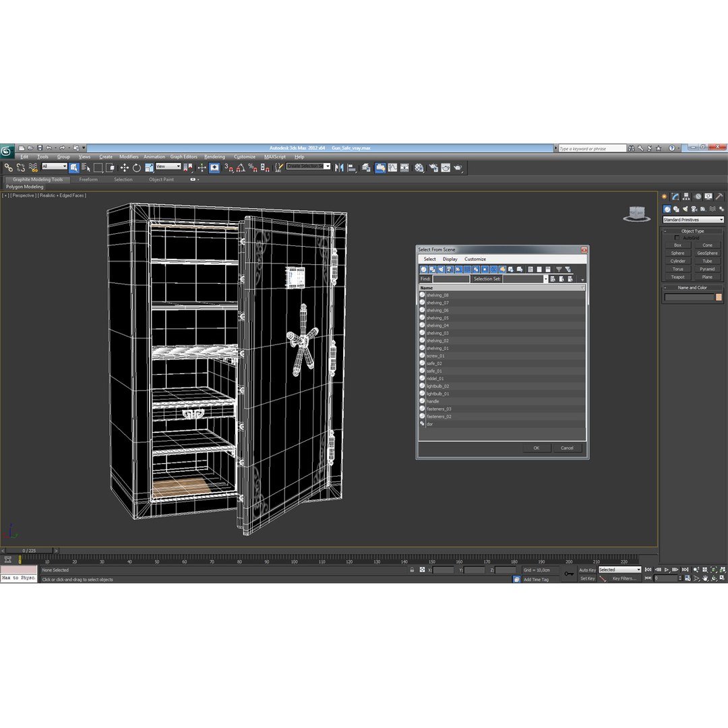Switch to Utilities command panel

pyautogui.click(x=719, y=197)
